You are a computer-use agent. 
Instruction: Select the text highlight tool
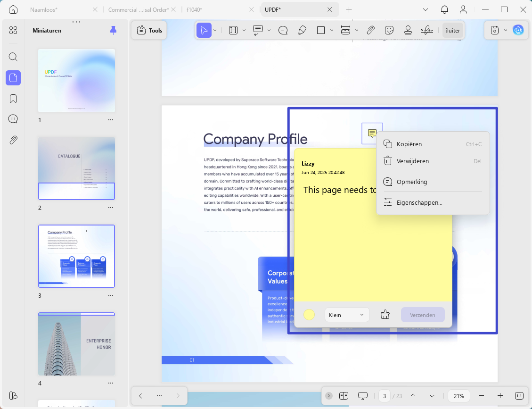[x=233, y=30]
